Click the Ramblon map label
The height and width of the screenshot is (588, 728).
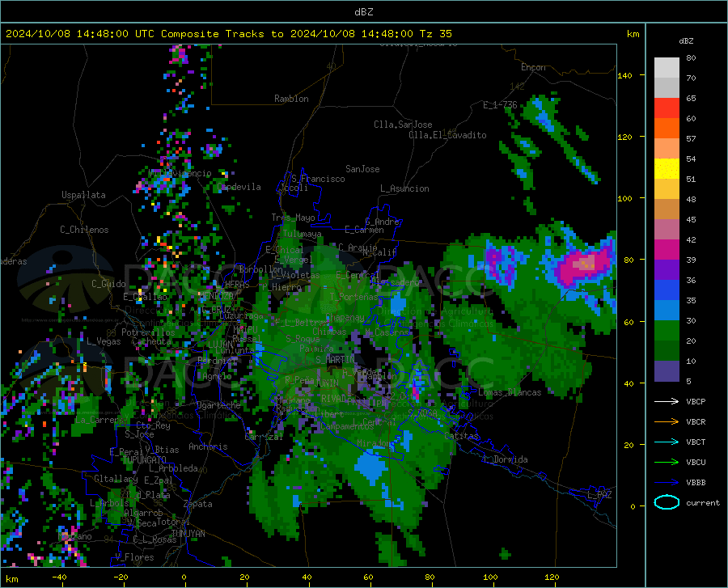[291, 99]
